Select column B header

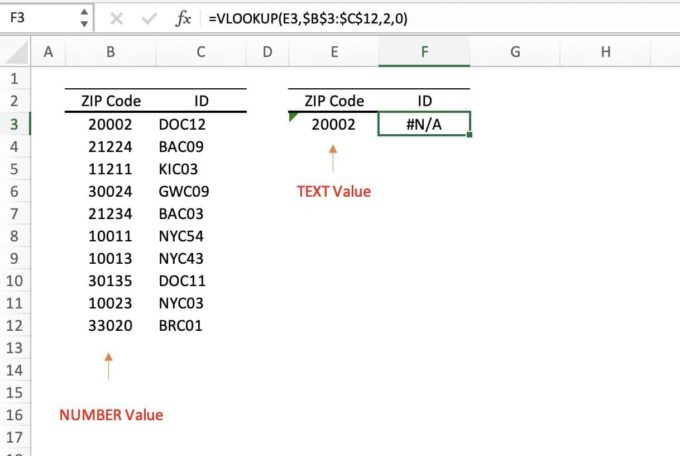[x=109, y=52]
